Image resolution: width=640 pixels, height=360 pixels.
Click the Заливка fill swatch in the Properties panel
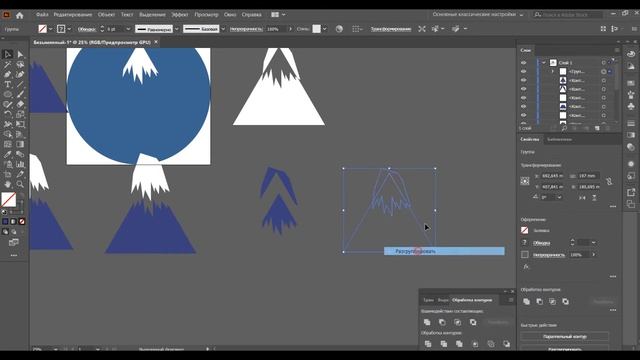pyautogui.click(x=525, y=231)
